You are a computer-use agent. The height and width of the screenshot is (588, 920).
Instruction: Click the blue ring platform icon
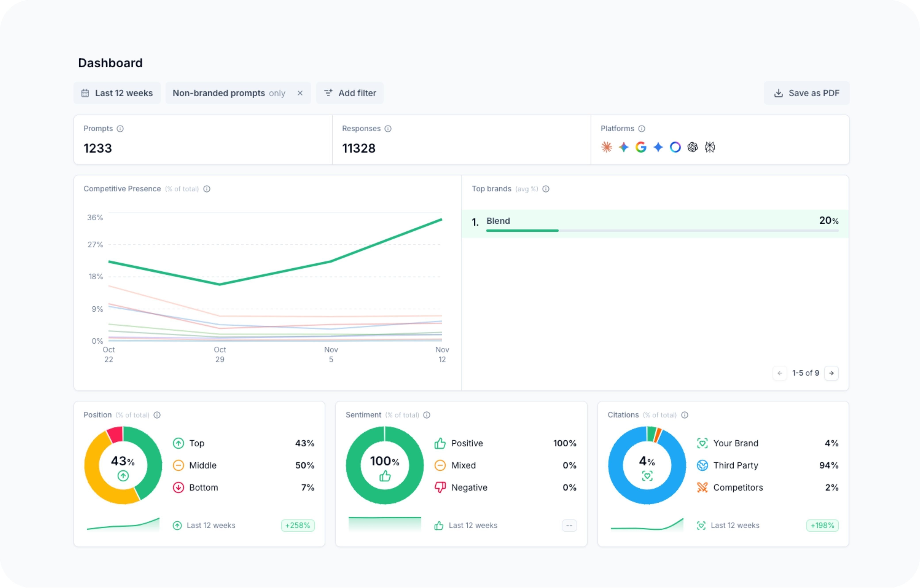click(x=675, y=147)
